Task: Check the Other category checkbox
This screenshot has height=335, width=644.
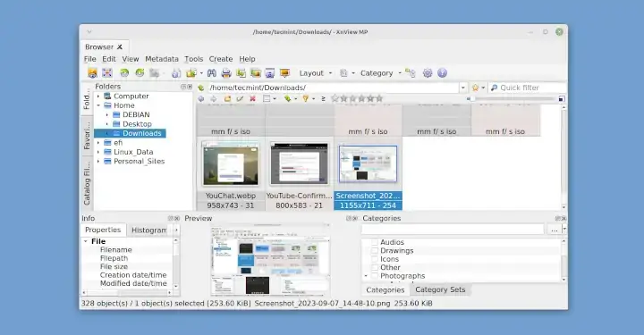Action: point(375,267)
